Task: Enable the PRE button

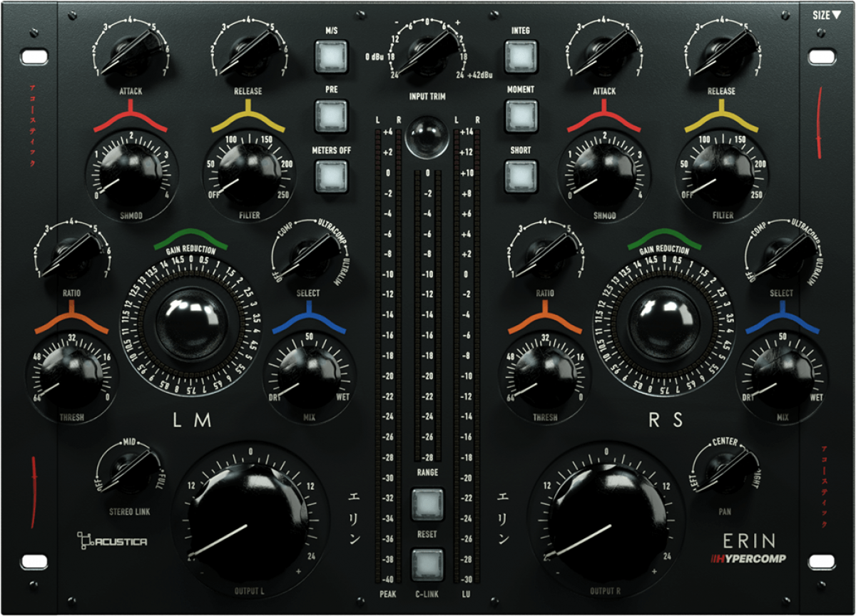Action: click(330, 114)
